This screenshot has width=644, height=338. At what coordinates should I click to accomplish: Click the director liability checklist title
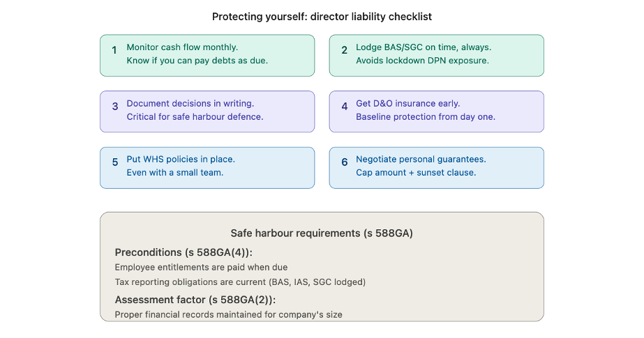coord(322,16)
